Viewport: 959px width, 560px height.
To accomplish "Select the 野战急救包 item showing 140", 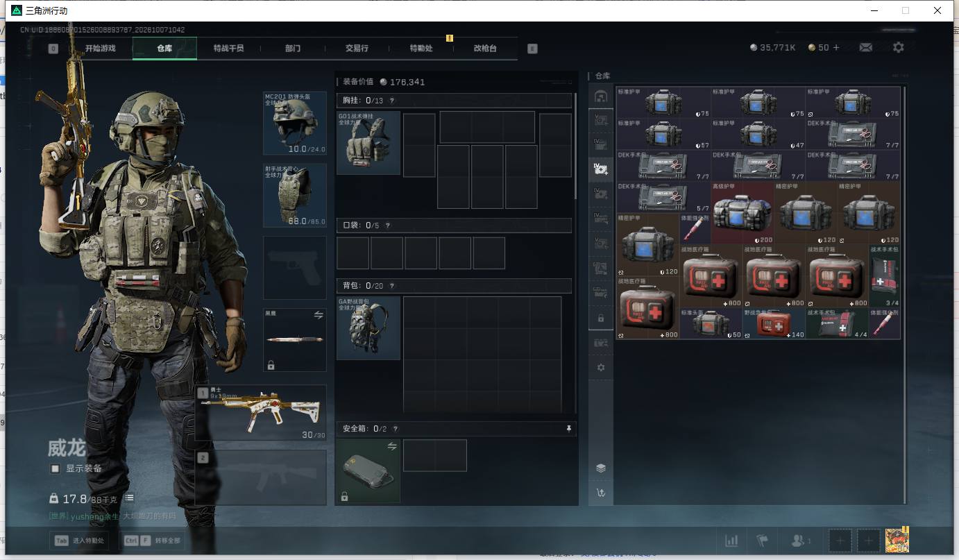I will [774, 323].
